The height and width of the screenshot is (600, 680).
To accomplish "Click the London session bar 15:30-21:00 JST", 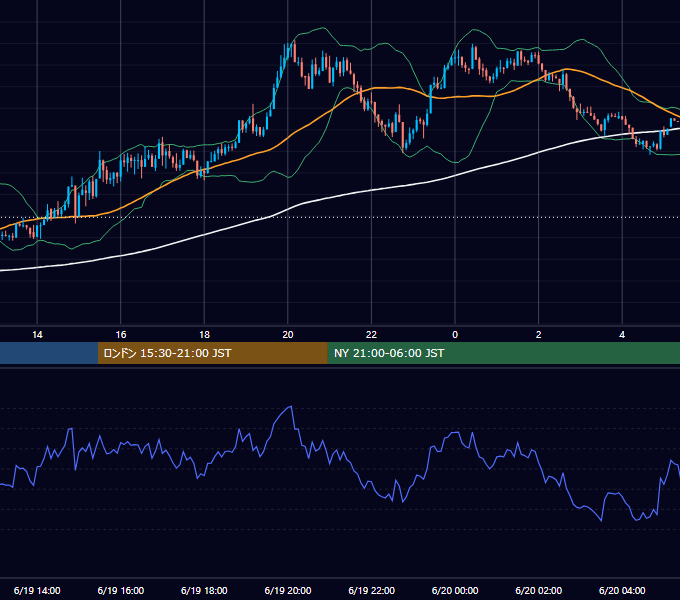I will click(212, 353).
